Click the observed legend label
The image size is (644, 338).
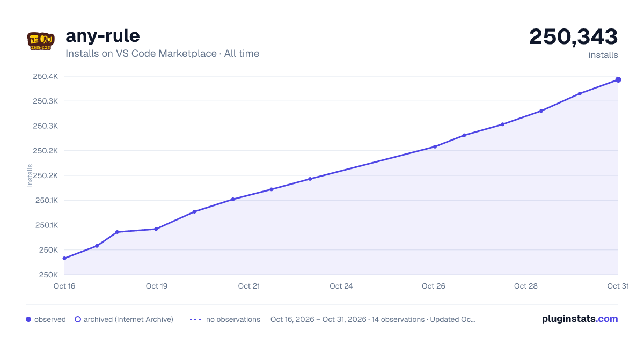[x=50, y=319]
